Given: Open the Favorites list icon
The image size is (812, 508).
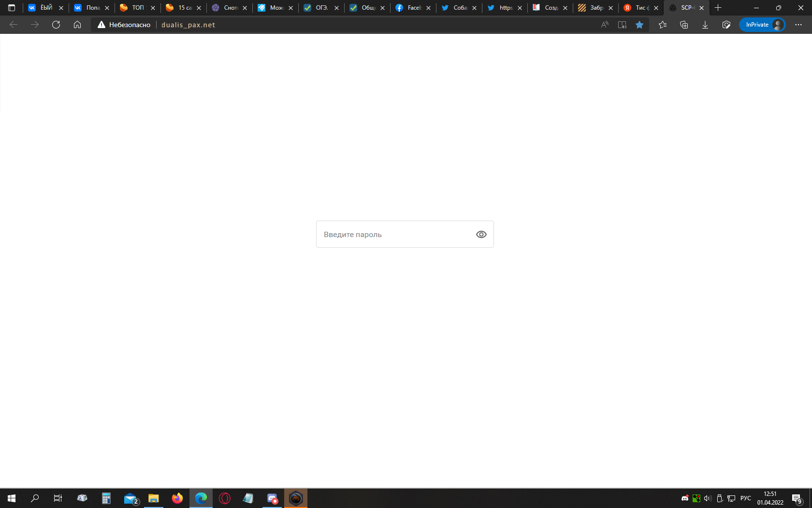Looking at the screenshot, I should coord(663,25).
